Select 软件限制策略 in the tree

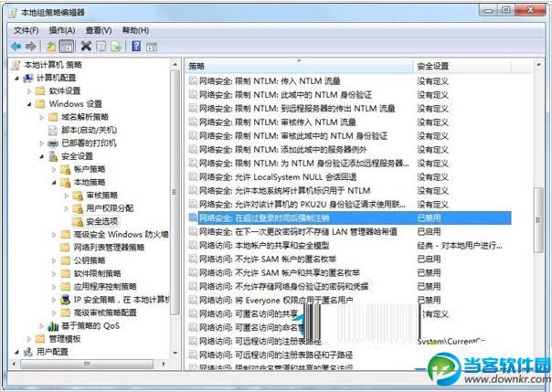pos(97,274)
